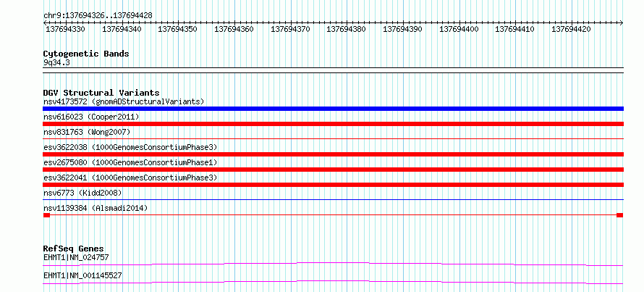
Task: Click the magenta EHMT1|NM_024757 transcript line
Action: click(333, 264)
